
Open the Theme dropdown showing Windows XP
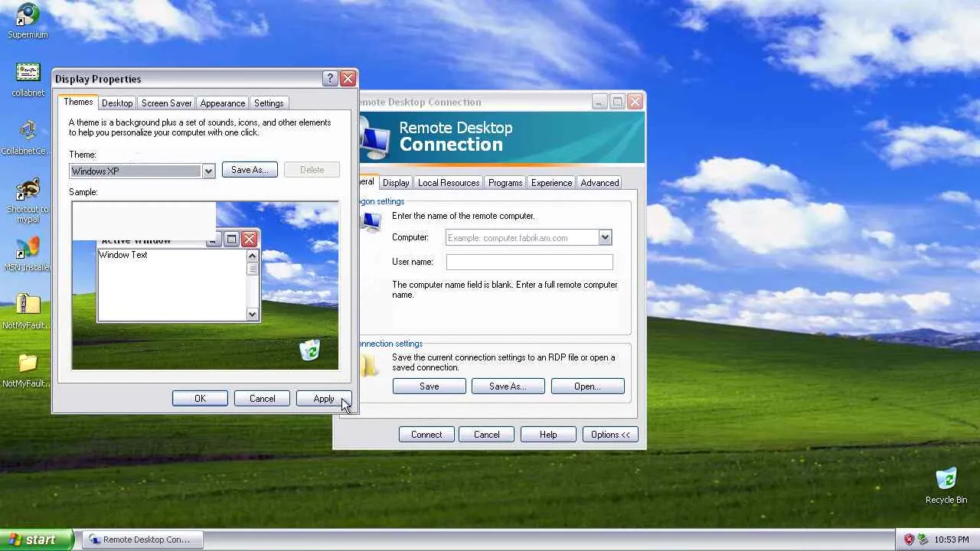[142, 171]
